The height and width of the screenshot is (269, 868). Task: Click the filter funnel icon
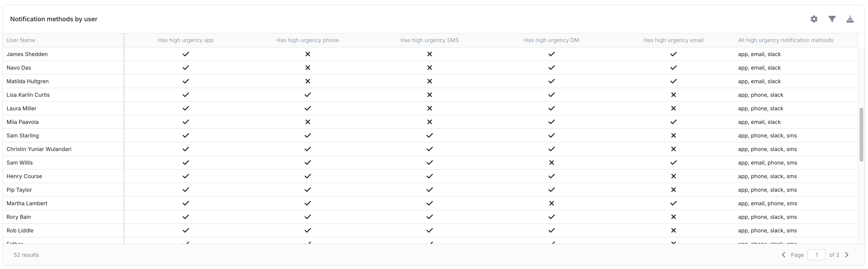click(832, 19)
